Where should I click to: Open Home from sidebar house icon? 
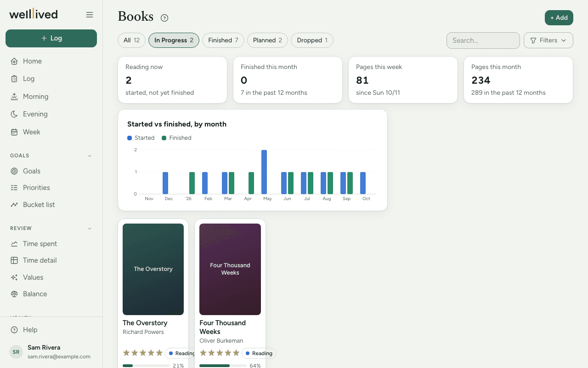[14, 61]
